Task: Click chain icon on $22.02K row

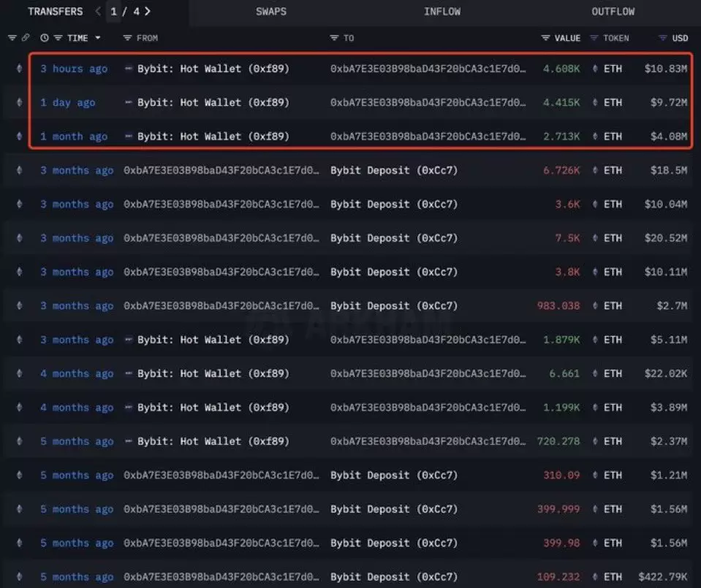Action: click(19, 373)
